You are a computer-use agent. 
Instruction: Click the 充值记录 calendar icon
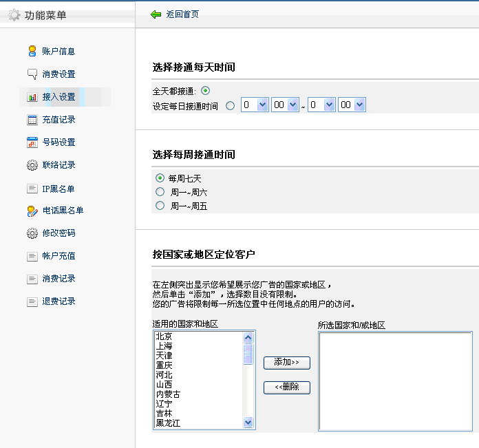(x=32, y=120)
